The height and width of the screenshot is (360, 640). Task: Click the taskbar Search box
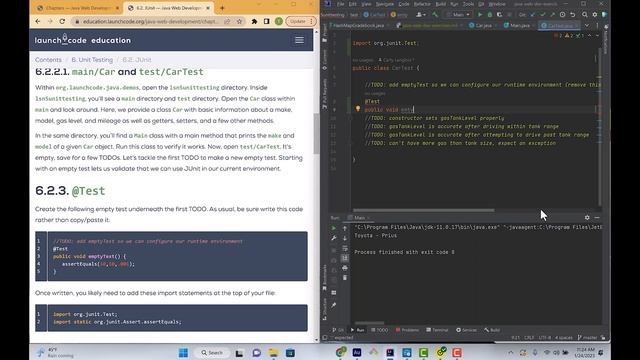(211, 353)
